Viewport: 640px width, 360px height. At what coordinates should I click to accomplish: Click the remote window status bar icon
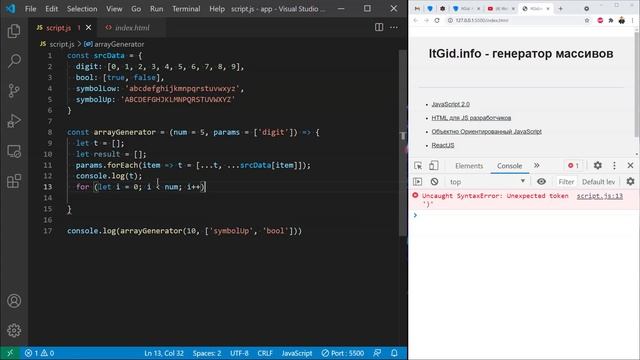pos(10,353)
